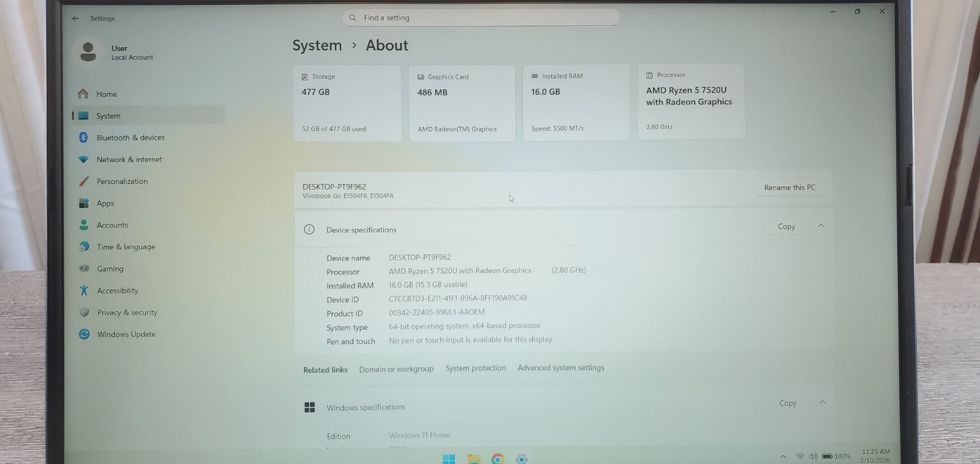Open the Graphics Card 486 MB card
Screen dimensions: 980x464
(462, 103)
